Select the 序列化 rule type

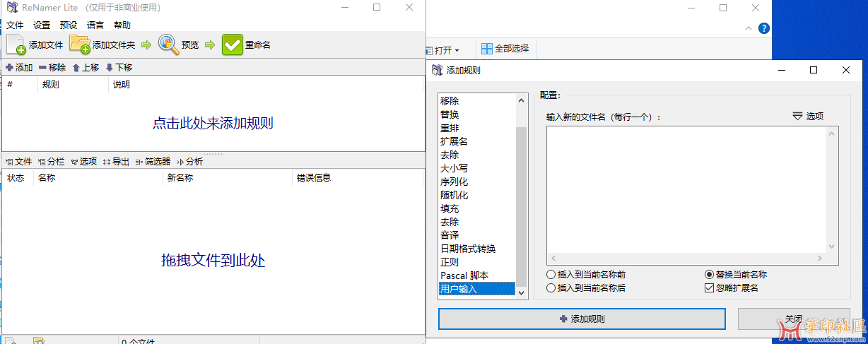pyautogui.click(x=477, y=182)
